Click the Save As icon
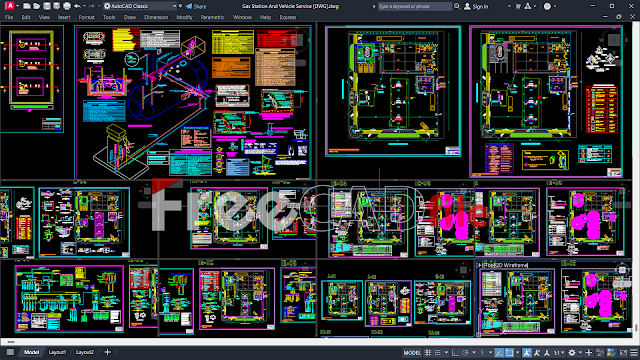 click(57, 6)
